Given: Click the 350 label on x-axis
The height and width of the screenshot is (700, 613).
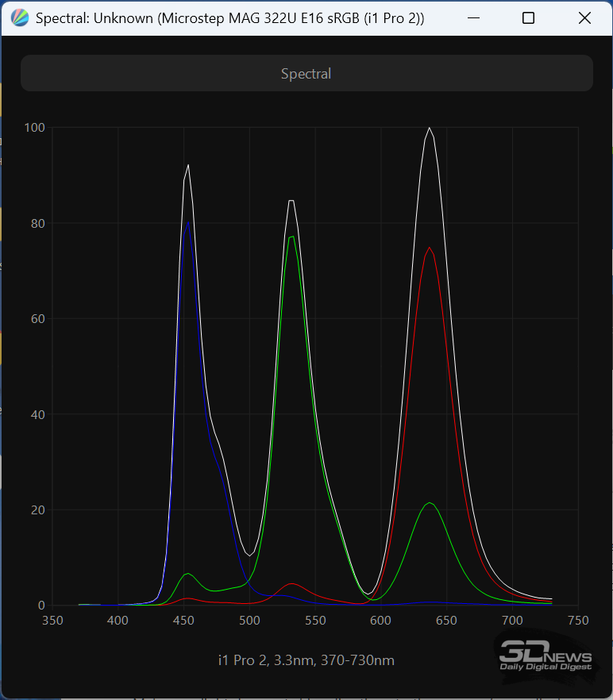Looking at the screenshot, I should click(x=52, y=620).
